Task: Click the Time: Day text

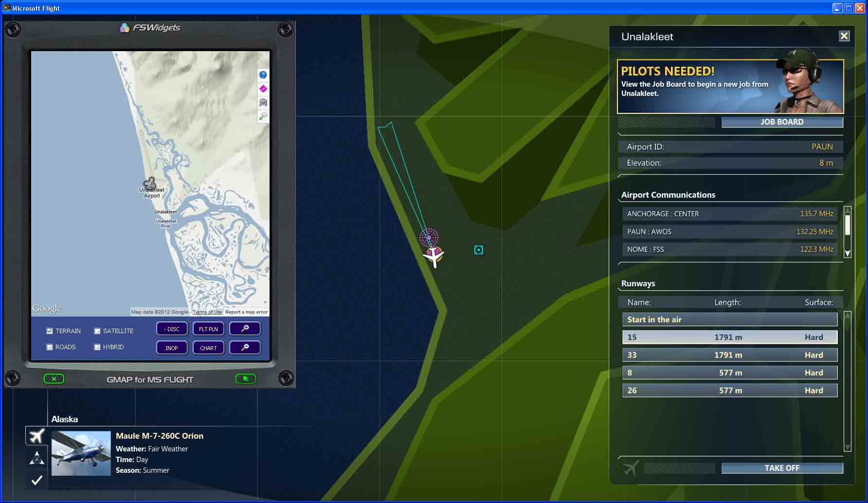Action: (x=132, y=460)
